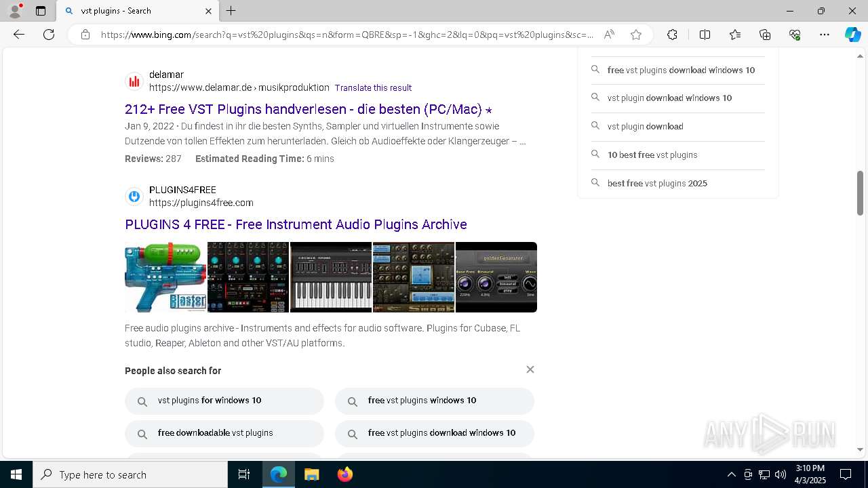Open Microsoft Edge from the taskbar
868x488 pixels.
pyautogui.click(x=279, y=474)
